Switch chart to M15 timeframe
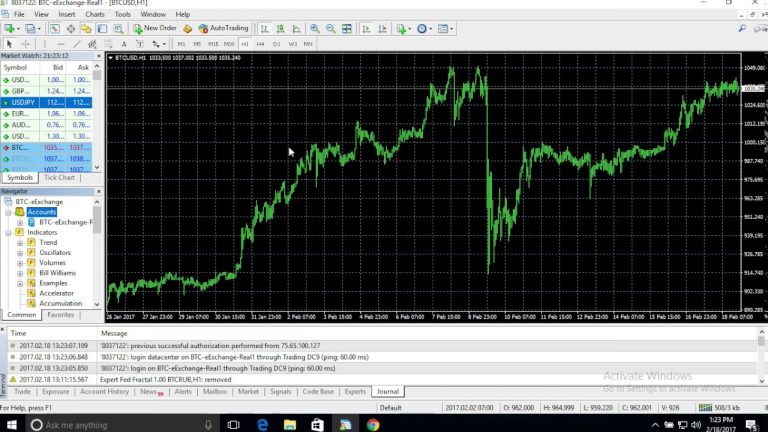This screenshot has width=768, height=432. [213, 44]
